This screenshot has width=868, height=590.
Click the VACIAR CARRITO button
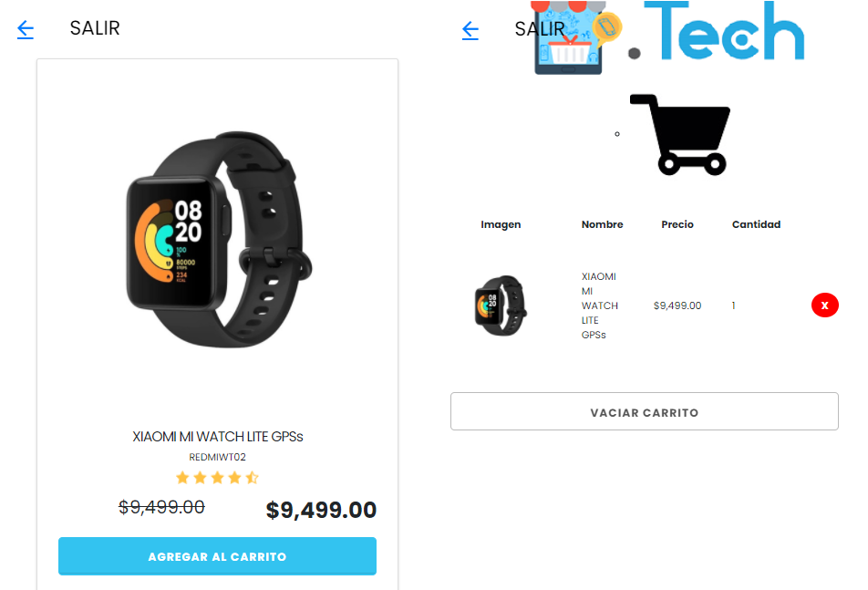(645, 411)
